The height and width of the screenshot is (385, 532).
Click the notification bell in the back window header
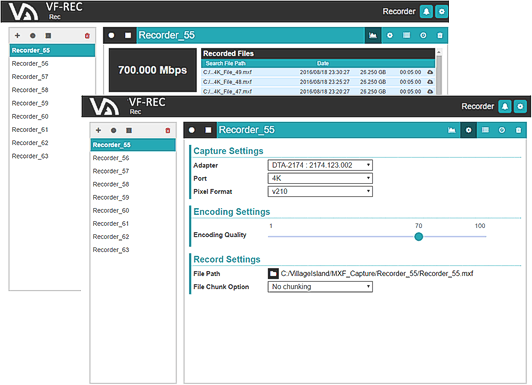tap(426, 12)
